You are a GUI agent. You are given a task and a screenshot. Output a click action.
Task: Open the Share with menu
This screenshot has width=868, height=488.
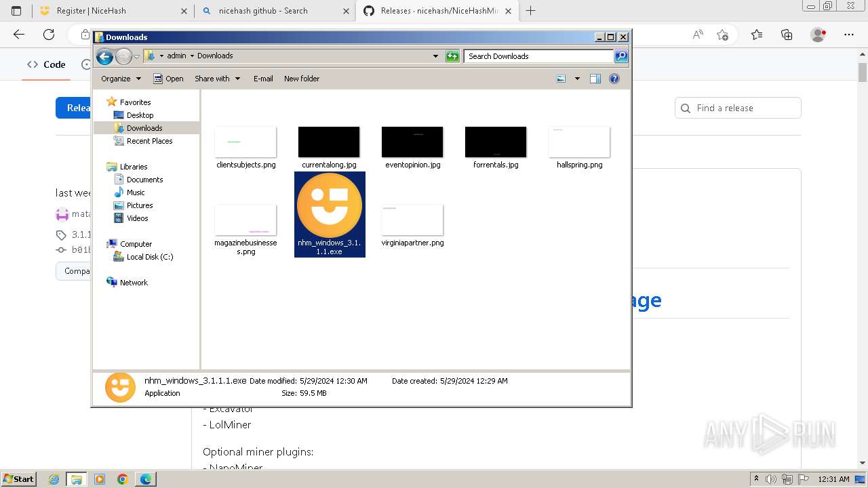pyautogui.click(x=217, y=79)
